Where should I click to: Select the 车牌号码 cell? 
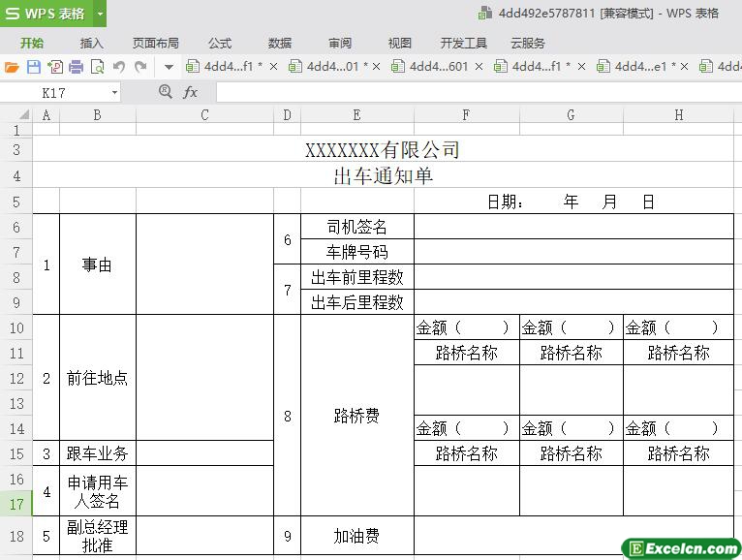point(357,252)
